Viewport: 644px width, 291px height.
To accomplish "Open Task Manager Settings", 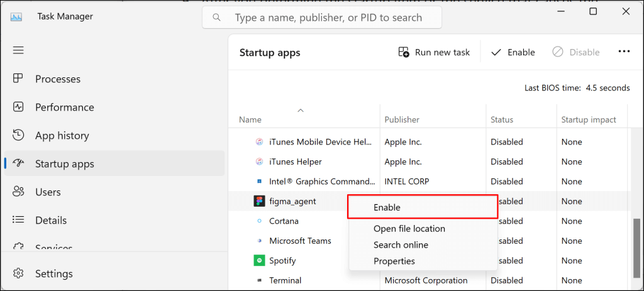I will [x=53, y=274].
